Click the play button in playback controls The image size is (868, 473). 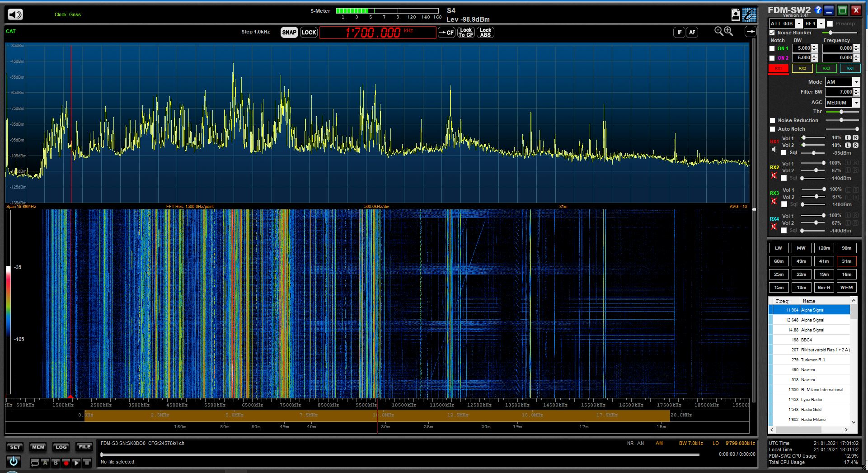[x=76, y=463]
